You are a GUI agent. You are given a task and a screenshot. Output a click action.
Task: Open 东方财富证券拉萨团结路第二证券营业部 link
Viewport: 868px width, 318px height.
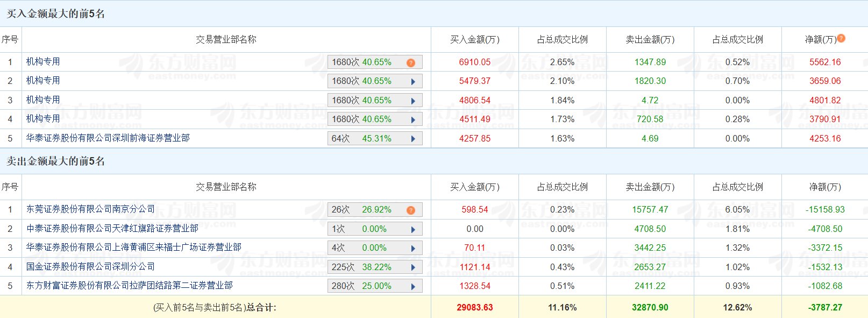tap(129, 286)
